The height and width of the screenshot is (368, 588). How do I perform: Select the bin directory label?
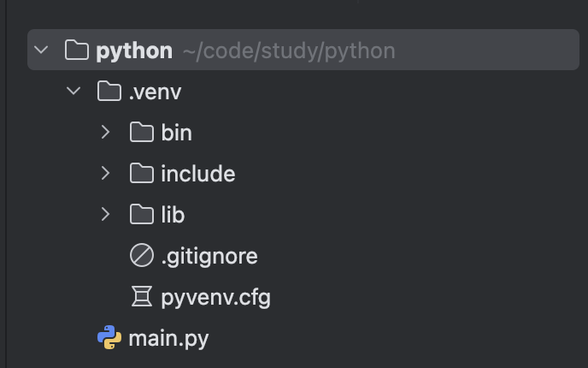click(176, 133)
